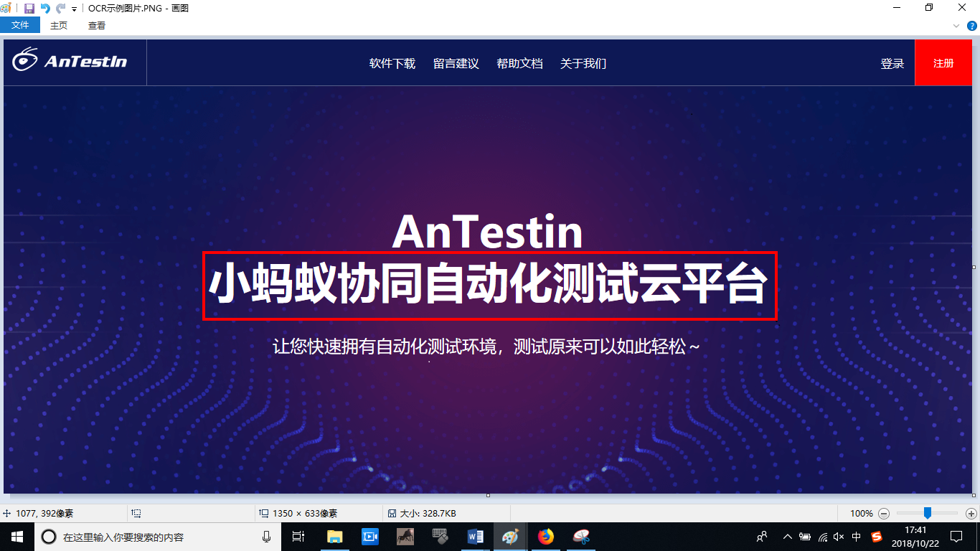Open the horse icon app on taskbar

click(x=405, y=537)
